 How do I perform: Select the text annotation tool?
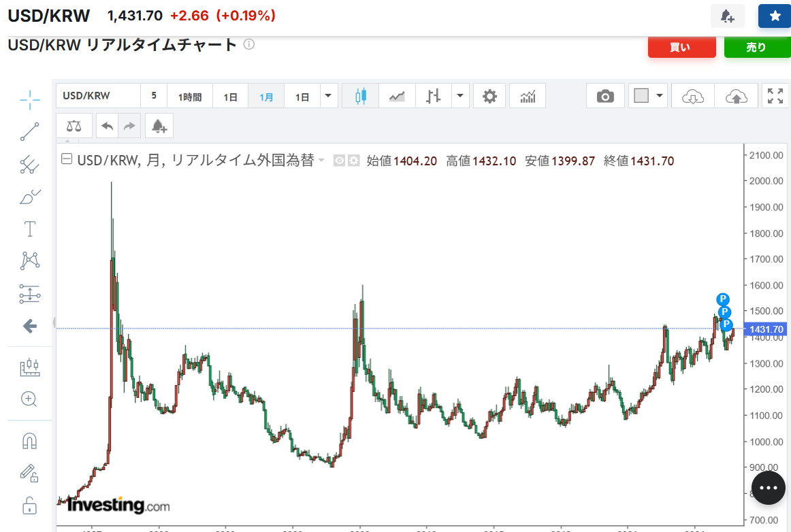tap(30, 229)
